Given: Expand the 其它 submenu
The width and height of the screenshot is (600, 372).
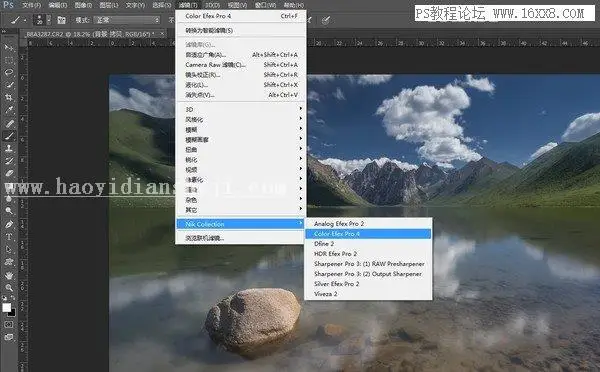Looking at the screenshot, I should click(240, 209).
